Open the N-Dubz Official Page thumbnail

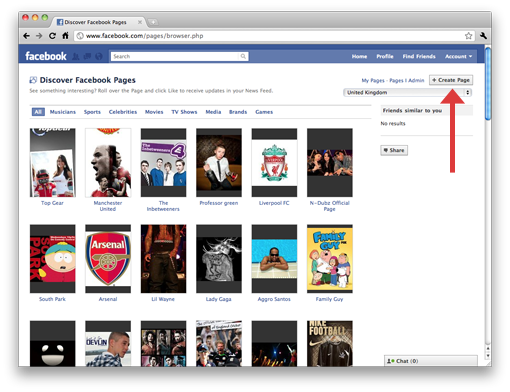[330, 163]
